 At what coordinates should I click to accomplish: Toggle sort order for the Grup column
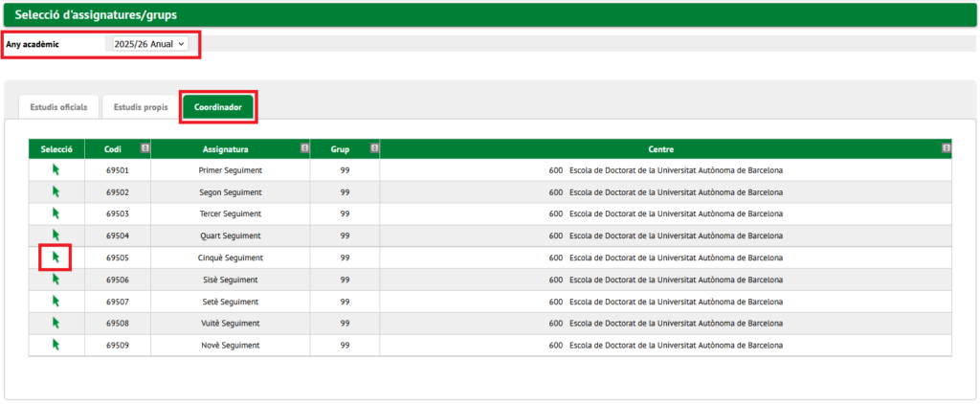[374, 148]
